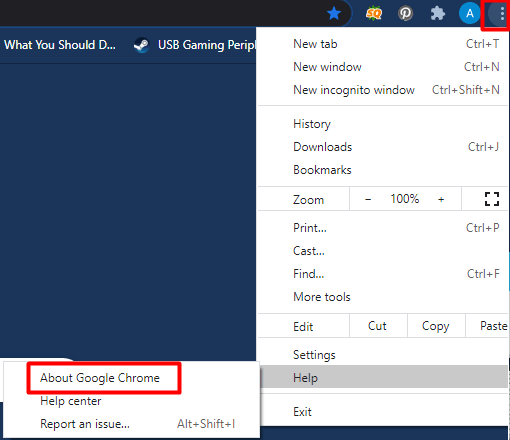Choose Exit to close Chrome

383,412
